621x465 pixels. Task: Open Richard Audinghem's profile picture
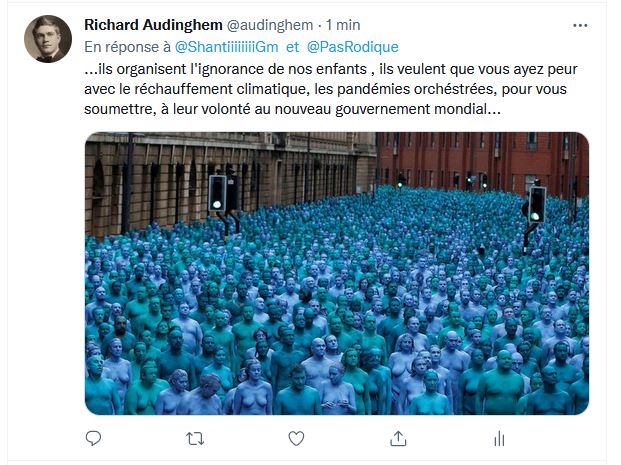[48, 39]
